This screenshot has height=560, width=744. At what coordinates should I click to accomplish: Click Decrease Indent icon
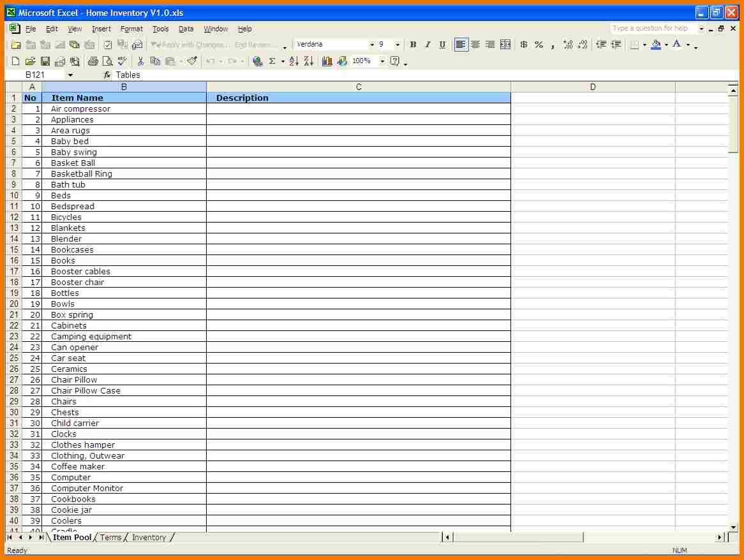tap(601, 45)
